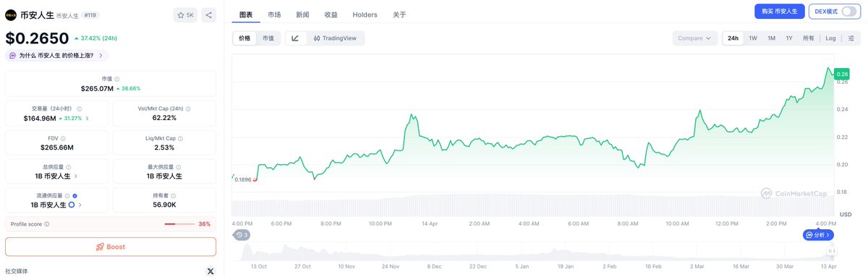Select the 24h time range
Viewport: 868px width, 277px height.
[x=733, y=38]
